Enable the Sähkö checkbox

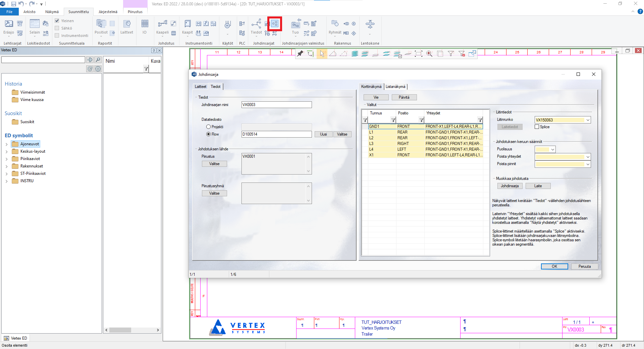pyautogui.click(x=57, y=28)
